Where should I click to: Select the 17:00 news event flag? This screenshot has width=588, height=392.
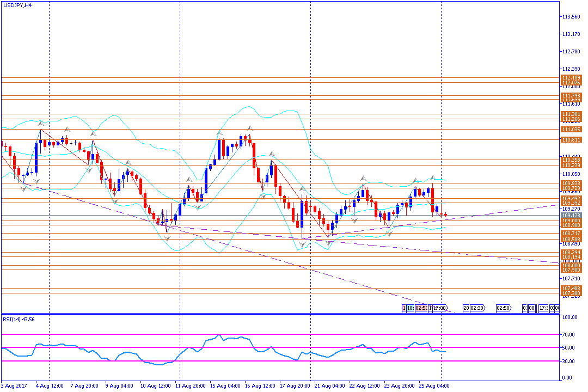[440, 308]
